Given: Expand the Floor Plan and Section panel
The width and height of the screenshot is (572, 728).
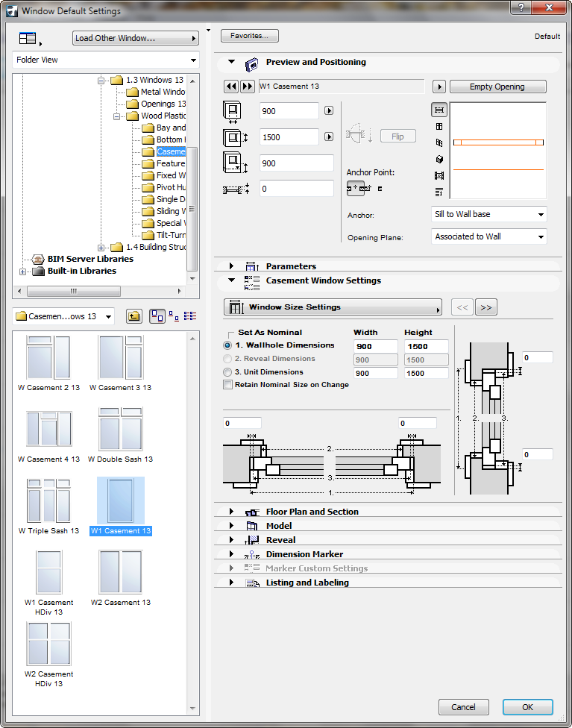Looking at the screenshot, I should [x=312, y=512].
